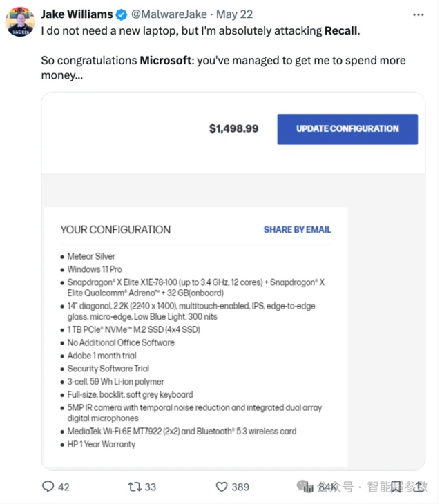Click the $1,498.99 price text
This screenshot has width=442, height=504.
click(x=233, y=128)
